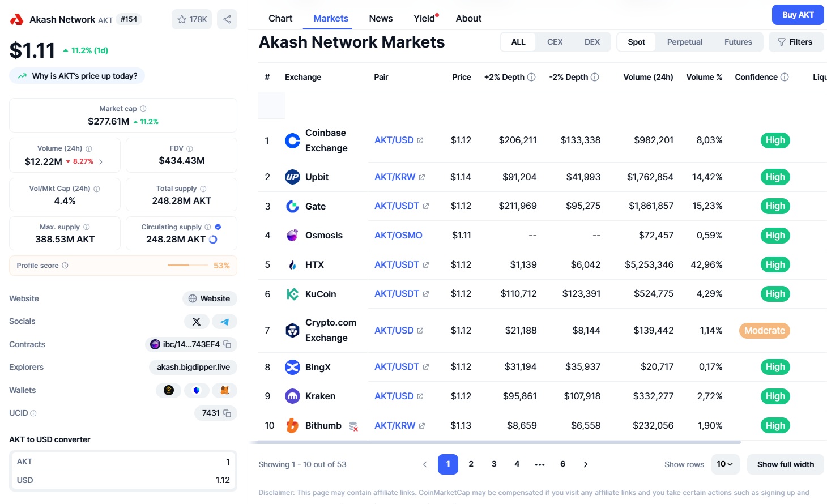Copy the UCID 7431 value
Viewport: 827px width, 504px height.
227,413
